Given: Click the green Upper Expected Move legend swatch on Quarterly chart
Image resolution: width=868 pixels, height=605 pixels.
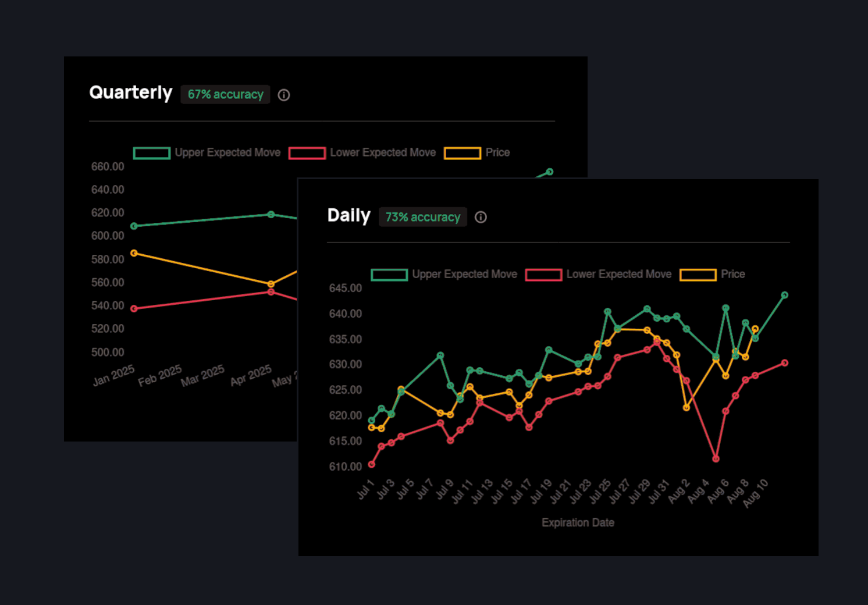Looking at the screenshot, I should point(151,152).
